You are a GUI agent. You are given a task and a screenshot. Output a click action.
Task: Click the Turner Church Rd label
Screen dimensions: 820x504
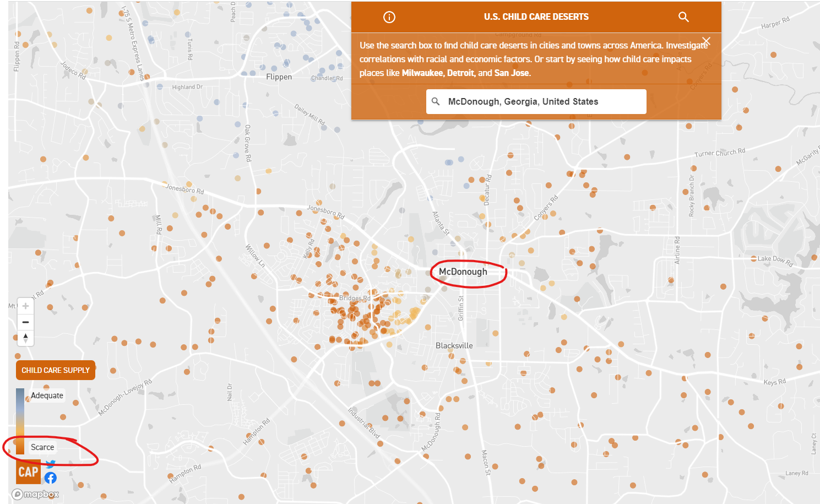click(720, 153)
